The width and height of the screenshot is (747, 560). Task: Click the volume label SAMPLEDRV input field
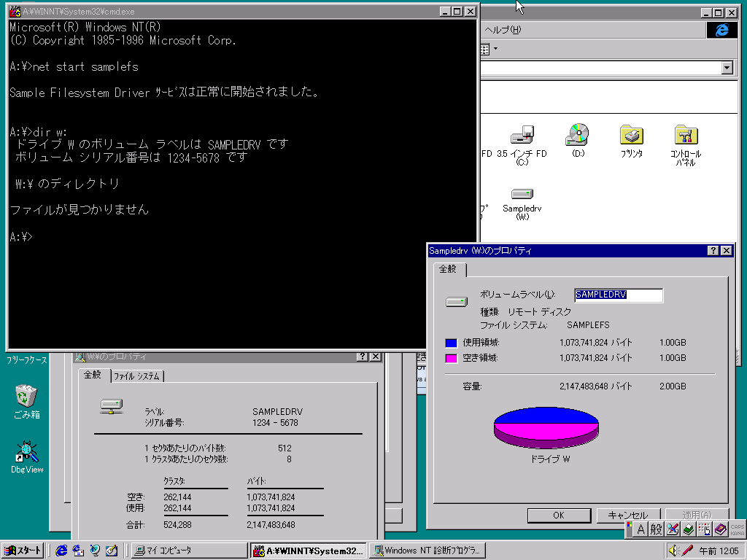pyautogui.click(x=619, y=295)
